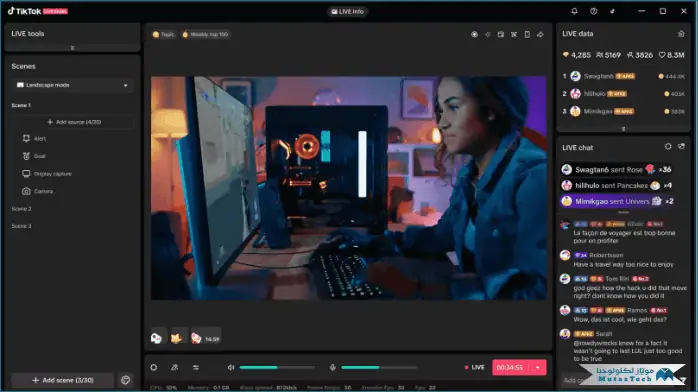Click the crossed pen icon in control bar
Image resolution: width=698 pixels, height=392 pixels.
[174, 368]
